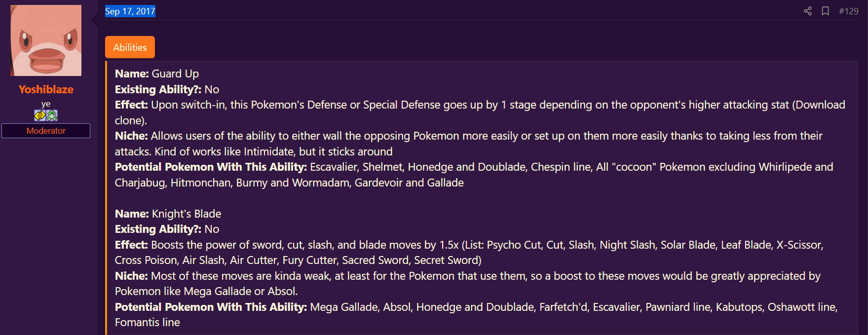Open the #129 post permalink
The width and height of the screenshot is (868, 335).
(849, 11)
